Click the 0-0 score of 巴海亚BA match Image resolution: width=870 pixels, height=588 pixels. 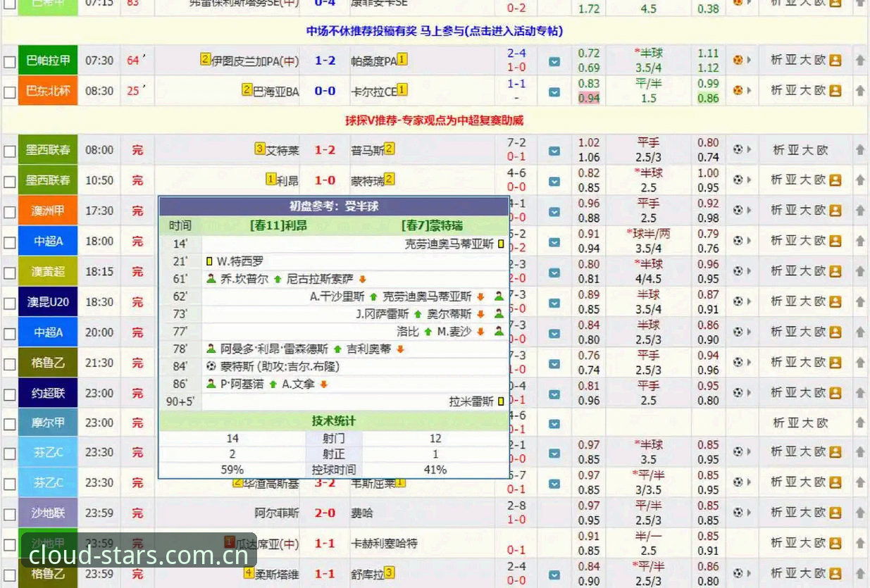point(325,91)
